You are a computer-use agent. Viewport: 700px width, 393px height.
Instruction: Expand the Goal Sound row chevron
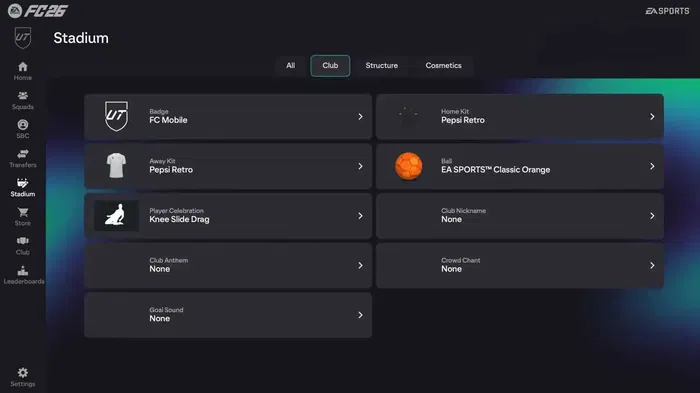[x=360, y=315]
